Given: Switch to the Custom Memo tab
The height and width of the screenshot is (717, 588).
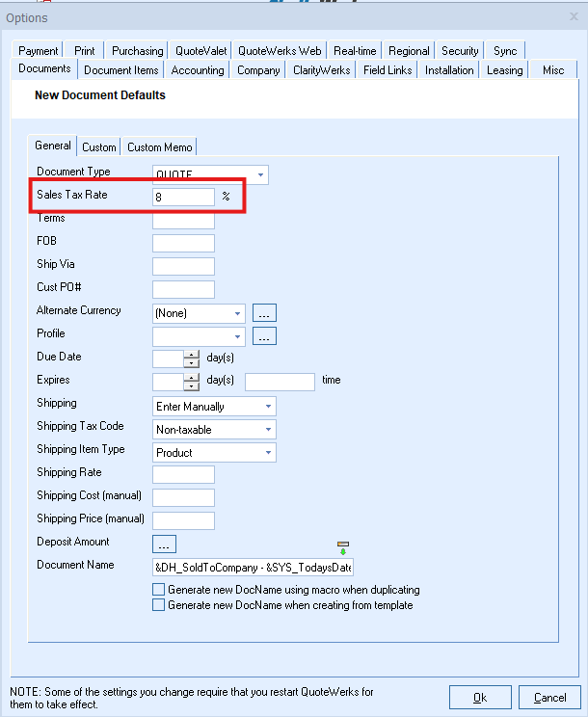Looking at the screenshot, I should (159, 147).
